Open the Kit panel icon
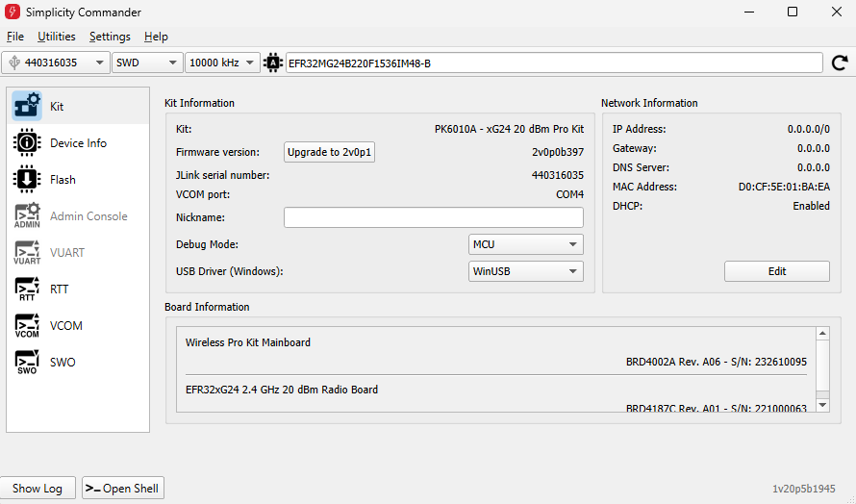 pyautogui.click(x=27, y=106)
